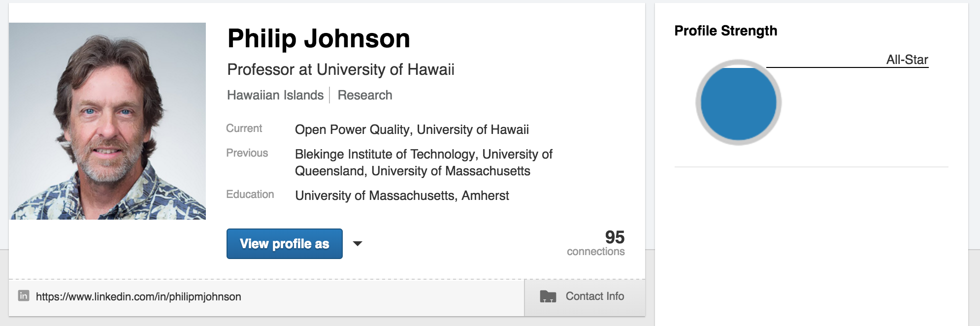Click the Hawaiian Islands location text

275,95
